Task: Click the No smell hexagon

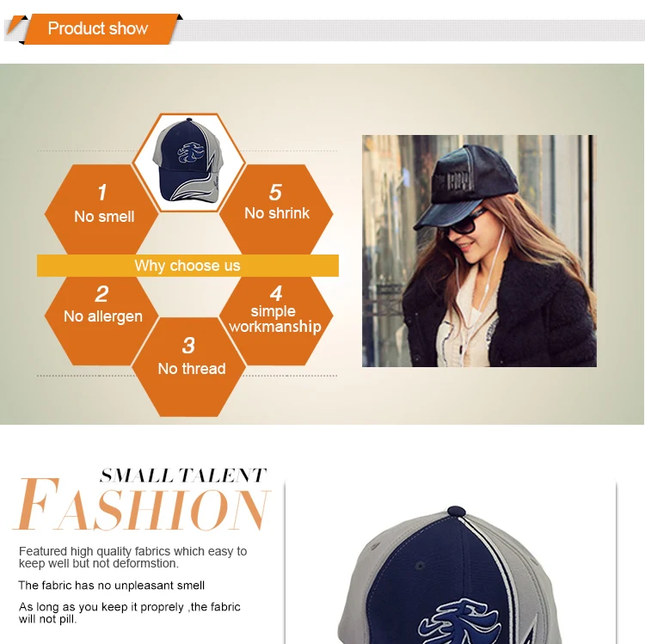Action: 101,210
